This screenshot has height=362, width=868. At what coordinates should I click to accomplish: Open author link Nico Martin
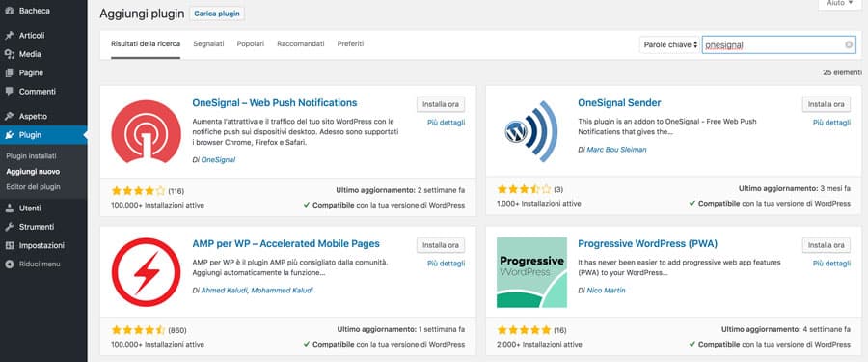607,291
